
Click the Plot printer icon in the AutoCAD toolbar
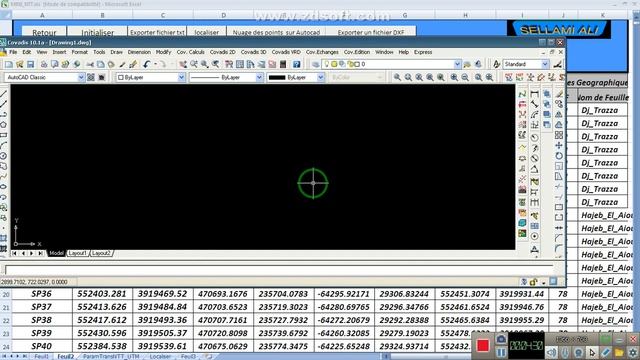[x=44, y=64]
